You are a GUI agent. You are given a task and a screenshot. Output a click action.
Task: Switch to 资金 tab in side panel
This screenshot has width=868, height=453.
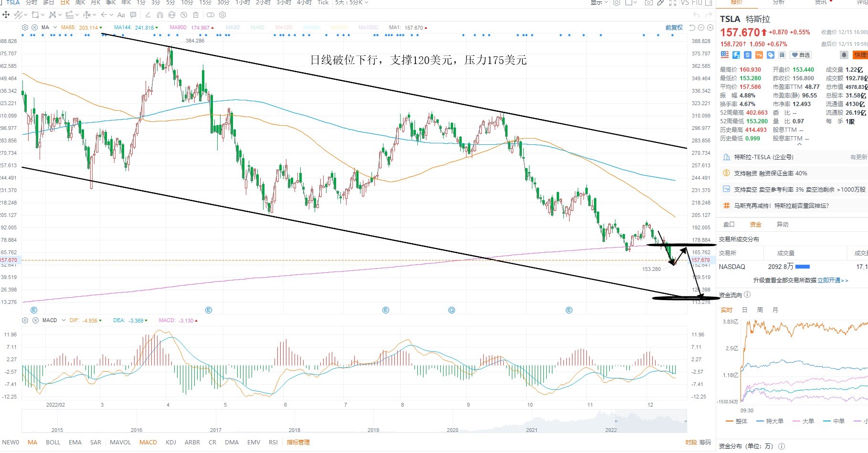tap(755, 225)
